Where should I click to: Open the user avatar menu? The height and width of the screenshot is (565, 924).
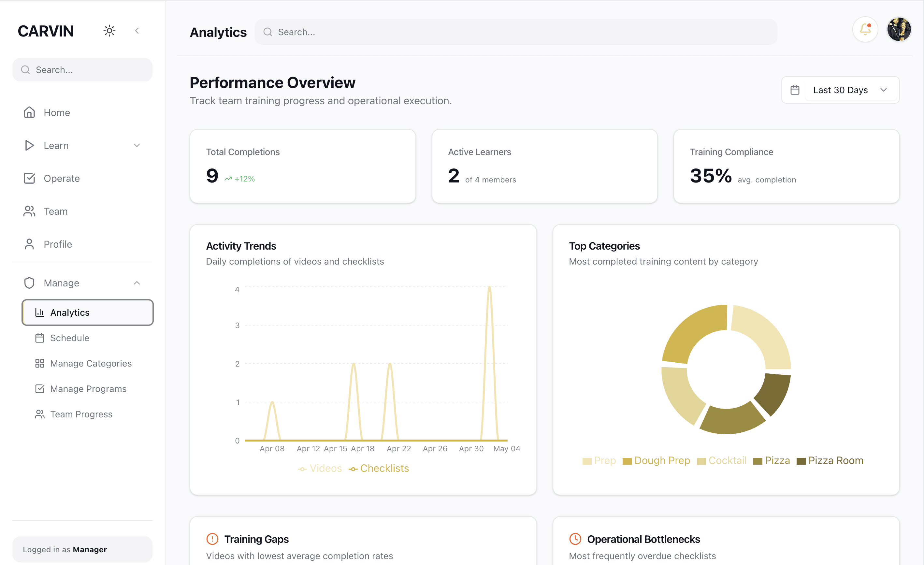pyautogui.click(x=899, y=29)
